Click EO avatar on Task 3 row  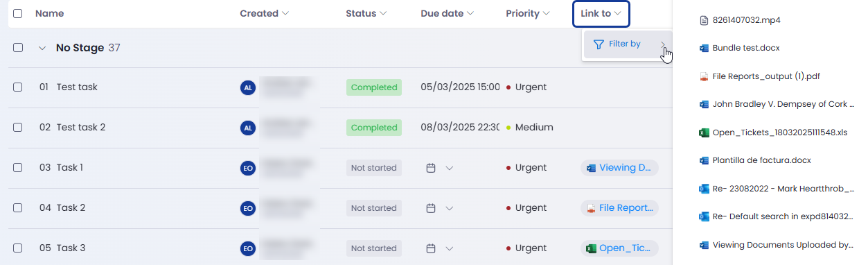point(248,248)
